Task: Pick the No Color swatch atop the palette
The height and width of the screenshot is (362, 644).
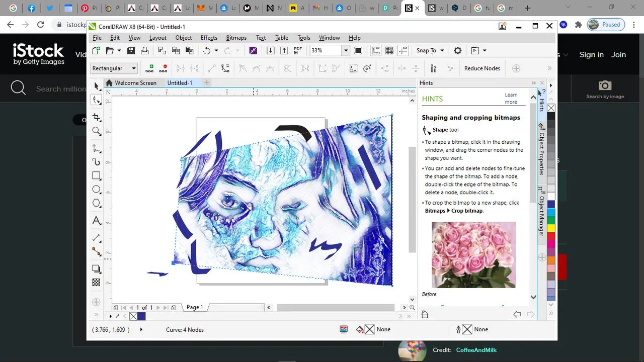Action: [551, 108]
